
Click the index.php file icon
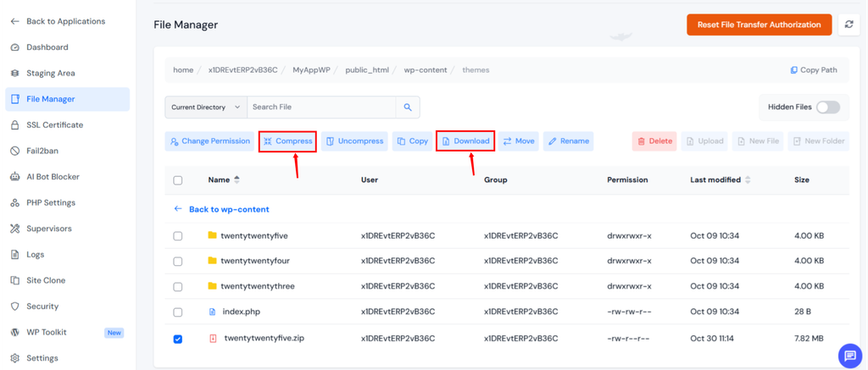pyautogui.click(x=212, y=312)
